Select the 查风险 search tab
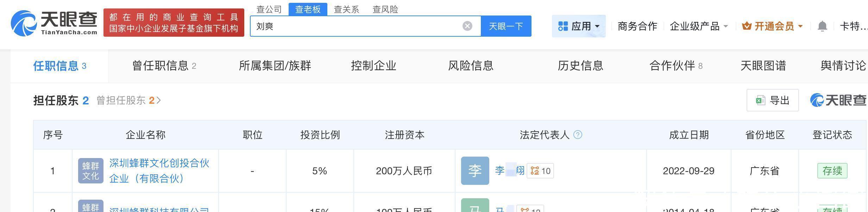 (385, 9)
